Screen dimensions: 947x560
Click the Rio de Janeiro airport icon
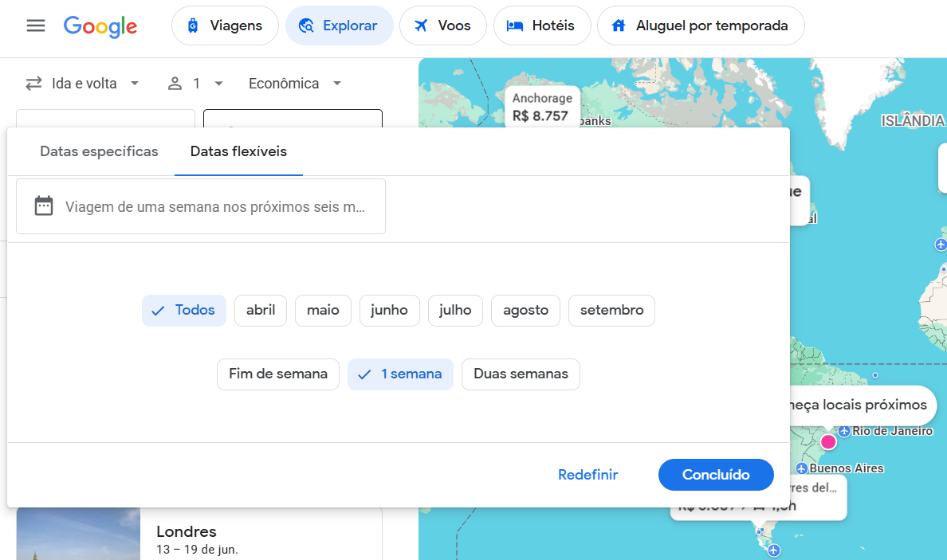(x=844, y=431)
